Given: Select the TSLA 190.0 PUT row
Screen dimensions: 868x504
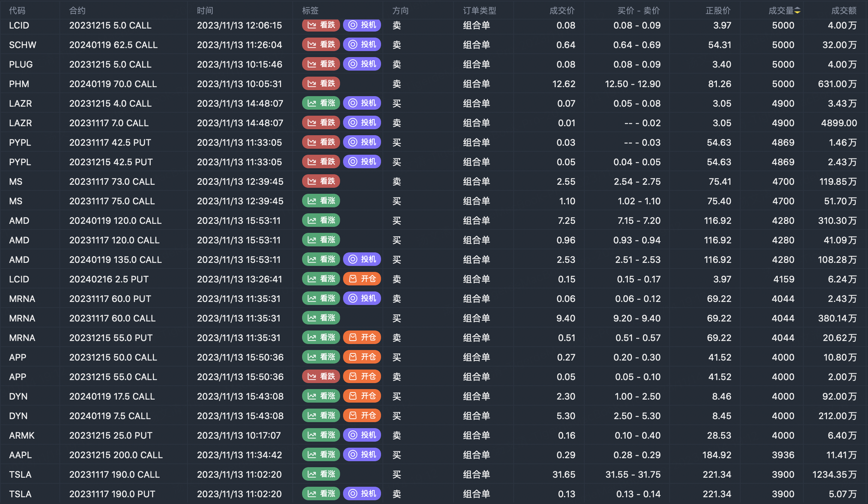Looking at the screenshot, I should pos(434,494).
